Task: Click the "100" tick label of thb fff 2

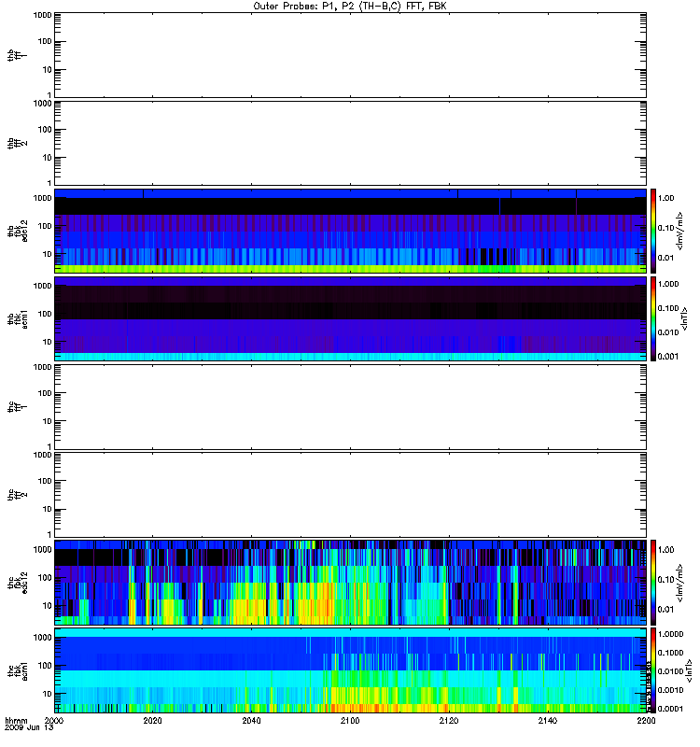Action: tap(45, 130)
